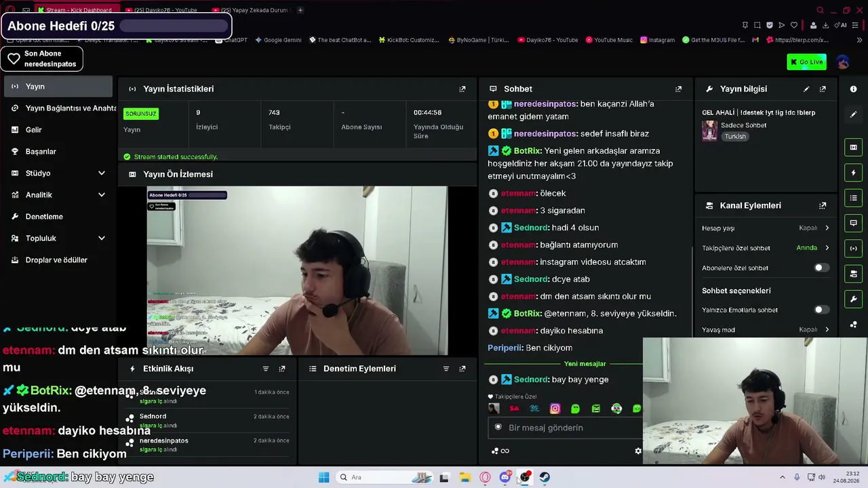Image resolution: width=868 pixels, height=488 pixels.
Task: Insert the BYE emote into chat
Action: 534,409
